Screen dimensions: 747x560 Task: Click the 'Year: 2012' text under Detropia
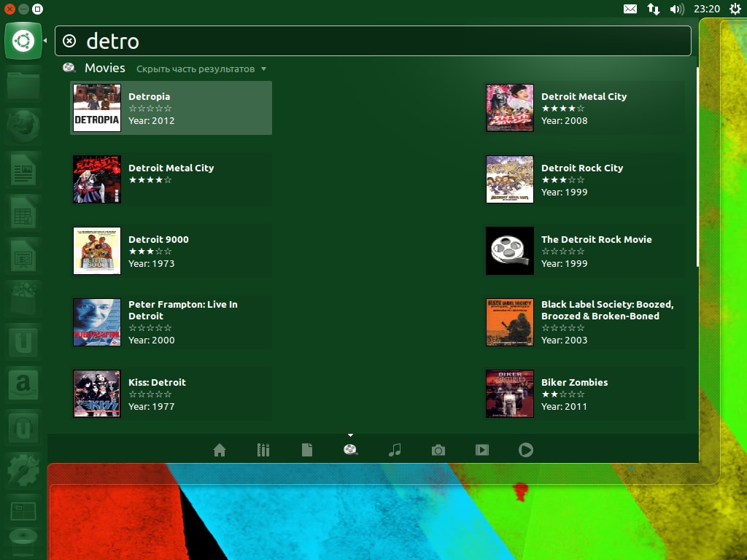[x=152, y=120]
